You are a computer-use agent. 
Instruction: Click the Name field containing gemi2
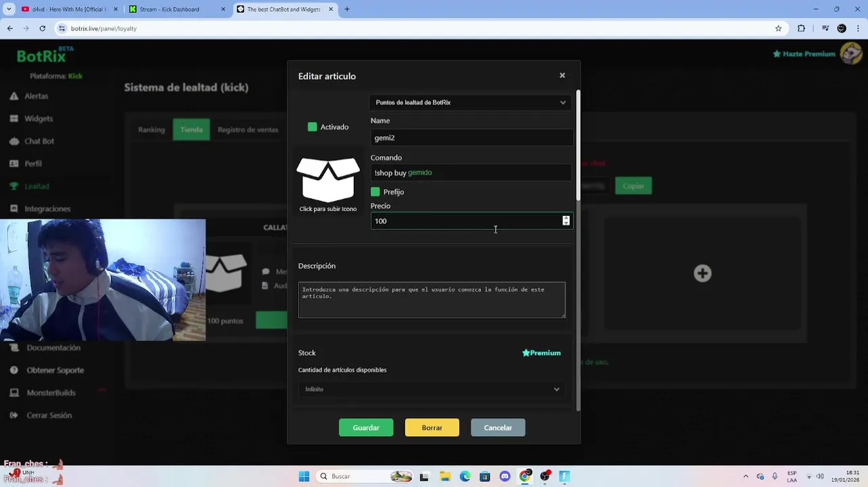(472, 137)
